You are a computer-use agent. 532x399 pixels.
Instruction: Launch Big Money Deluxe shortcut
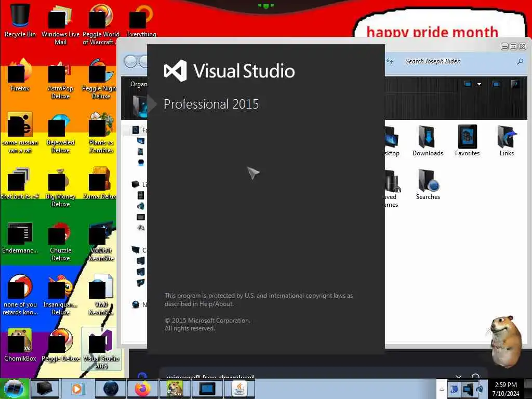pos(60,187)
